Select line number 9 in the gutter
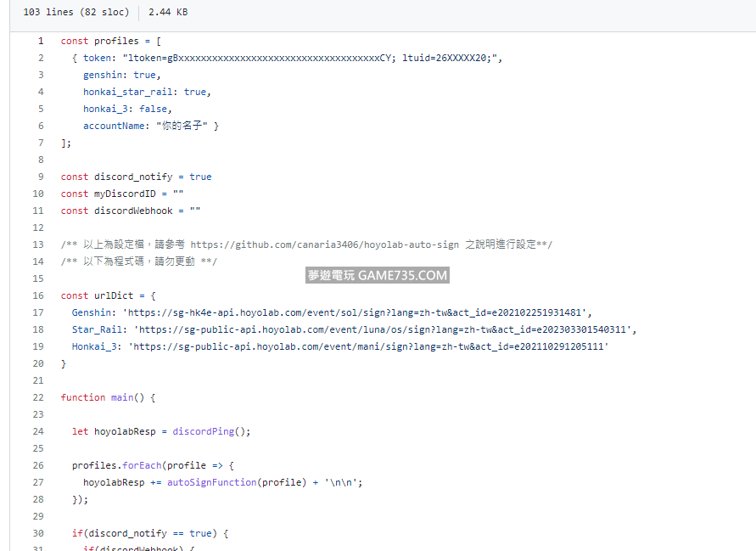Screen dimensions: 756x551 click(40, 177)
